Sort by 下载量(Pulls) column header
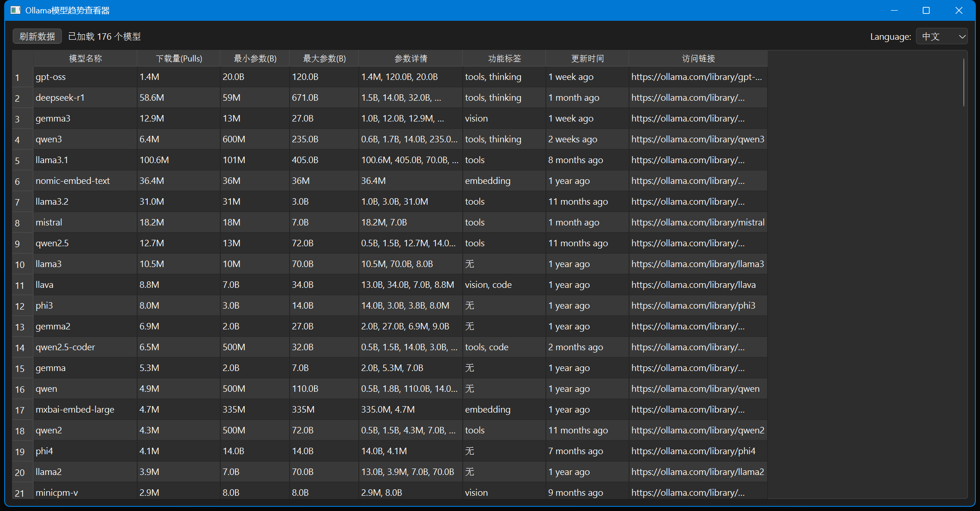The image size is (980, 511). 179,59
